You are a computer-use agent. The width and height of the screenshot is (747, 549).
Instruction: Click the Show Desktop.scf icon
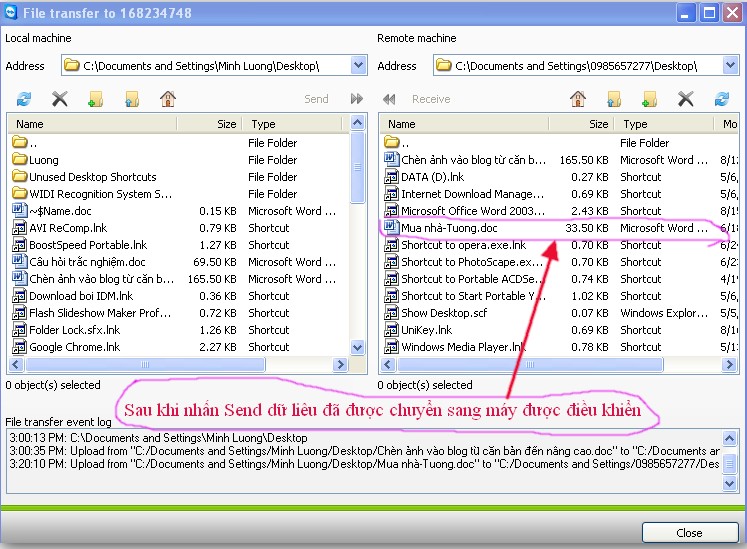coord(391,312)
